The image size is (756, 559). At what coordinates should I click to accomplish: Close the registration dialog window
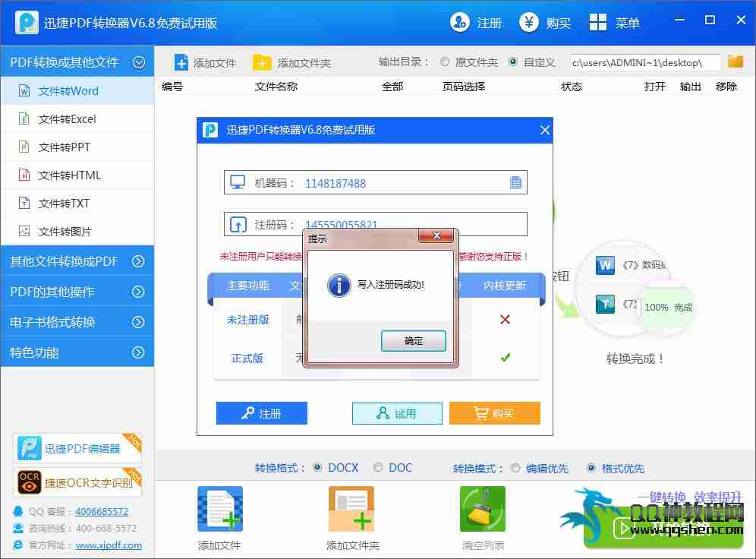[544, 130]
